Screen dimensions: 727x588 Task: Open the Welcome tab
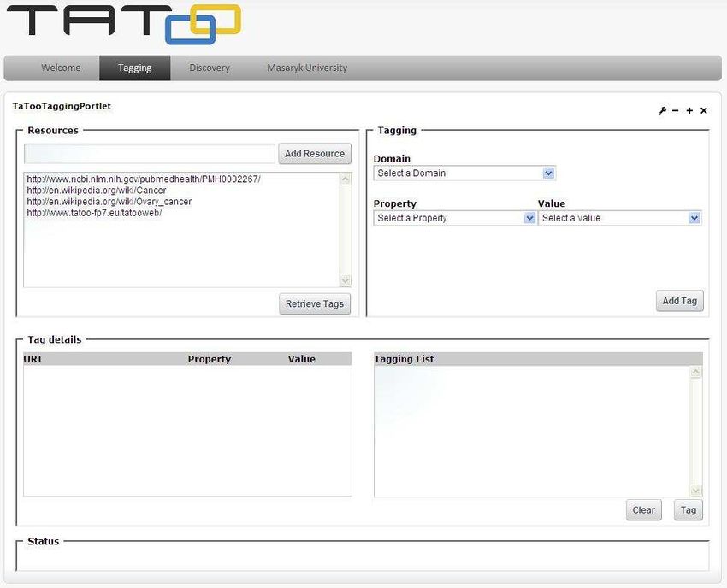click(x=61, y=68)
